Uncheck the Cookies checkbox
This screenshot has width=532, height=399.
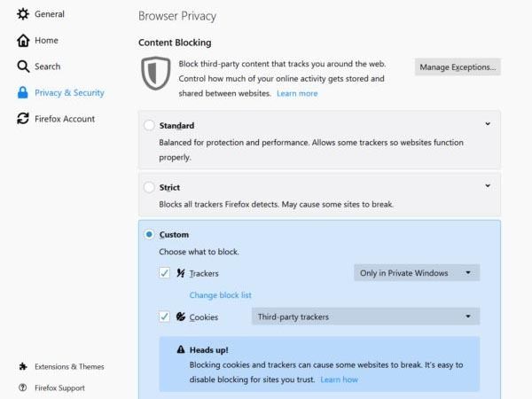(165, 317)
